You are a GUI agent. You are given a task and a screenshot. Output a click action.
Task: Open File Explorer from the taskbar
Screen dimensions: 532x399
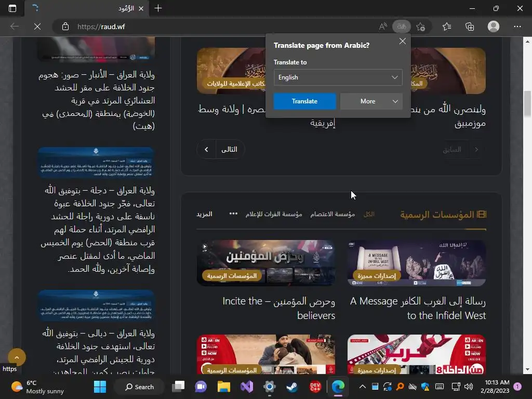pyautogui.click(x=223, y=387)
